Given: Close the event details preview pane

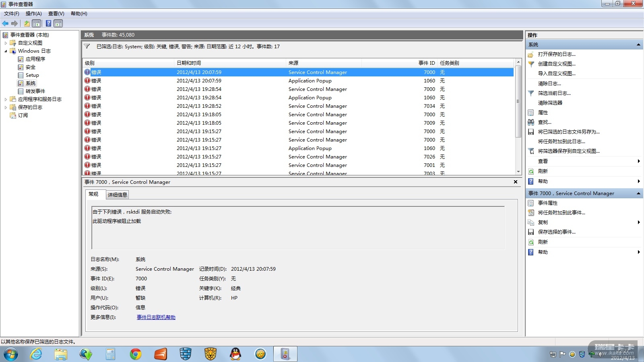Looking at the screenshot, I should point(516,182).
